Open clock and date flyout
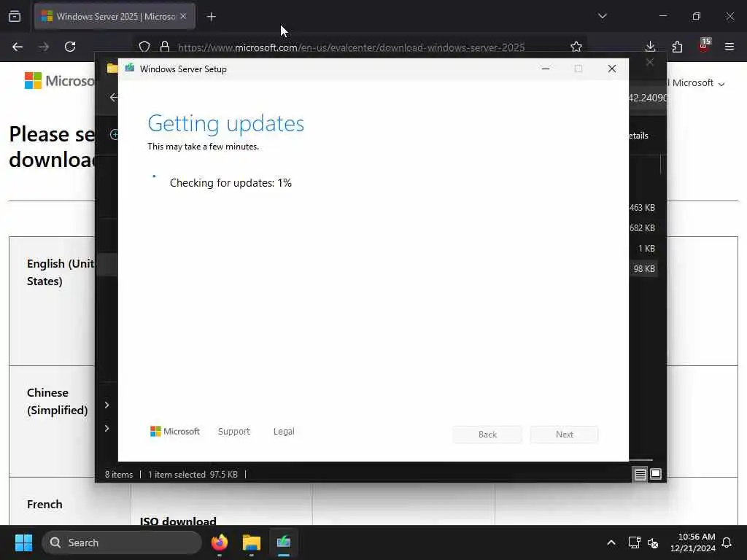The height and width of the screenshot is (560, 747). pos(693,542)
